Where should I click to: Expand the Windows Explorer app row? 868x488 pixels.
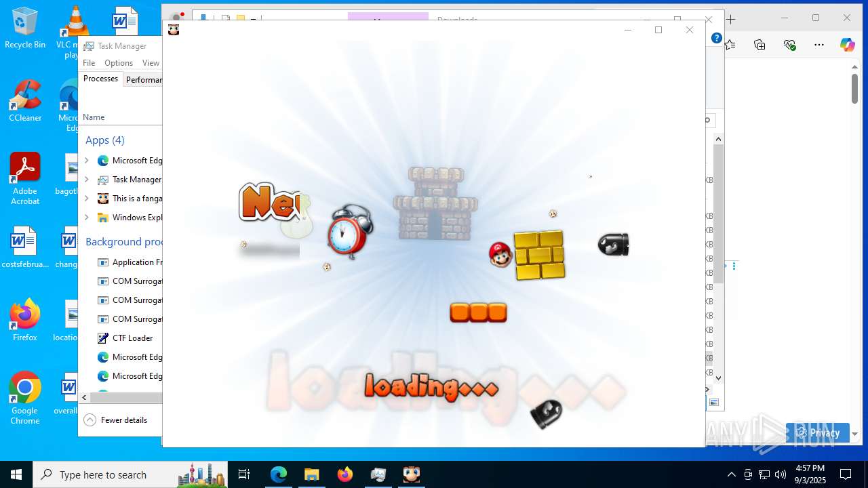[x=86, y=218]
